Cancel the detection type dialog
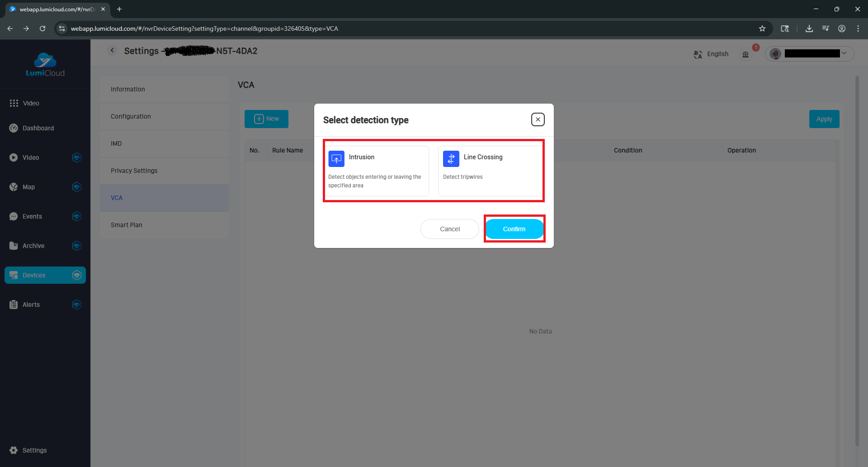Viewport: 868px width, 467px height. pos(449,229)
